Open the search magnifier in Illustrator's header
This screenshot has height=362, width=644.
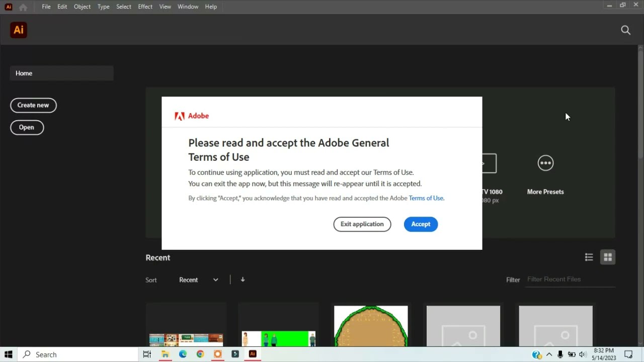[625, 30]
